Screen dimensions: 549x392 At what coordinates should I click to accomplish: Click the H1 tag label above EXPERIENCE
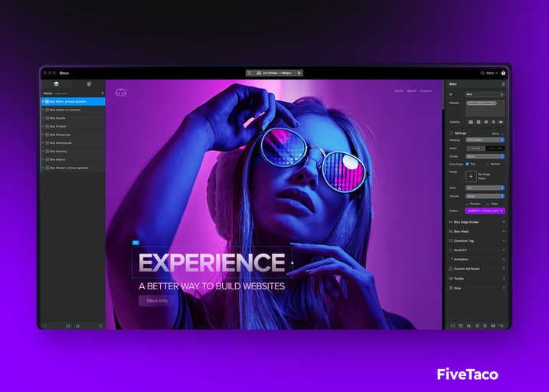(136, 243)
